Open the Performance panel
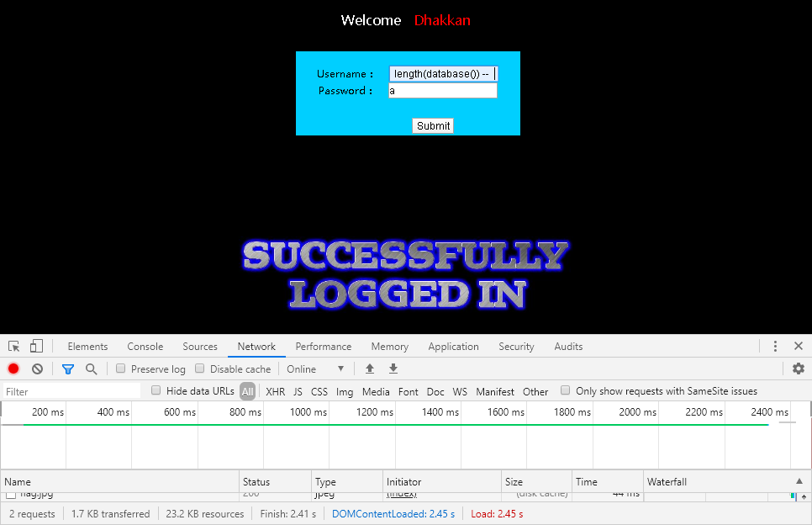 (323, 346)
